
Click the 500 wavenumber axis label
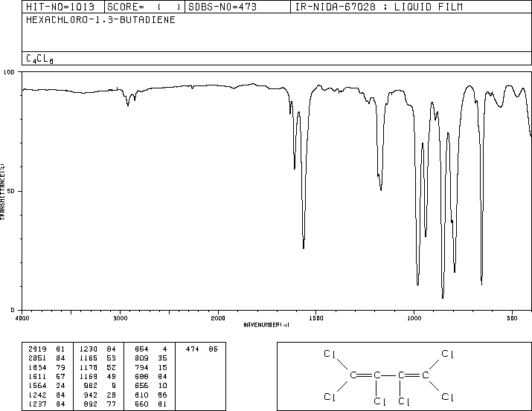click(x=512, y=318)
